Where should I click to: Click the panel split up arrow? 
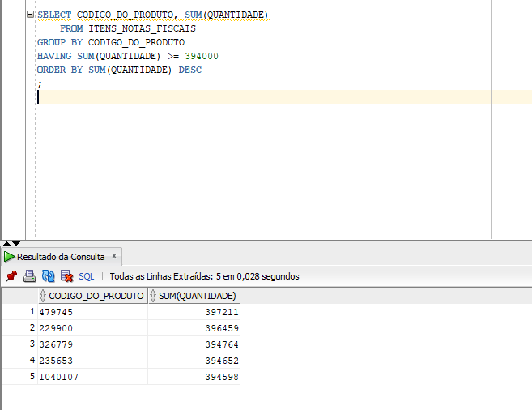point(6,243)
